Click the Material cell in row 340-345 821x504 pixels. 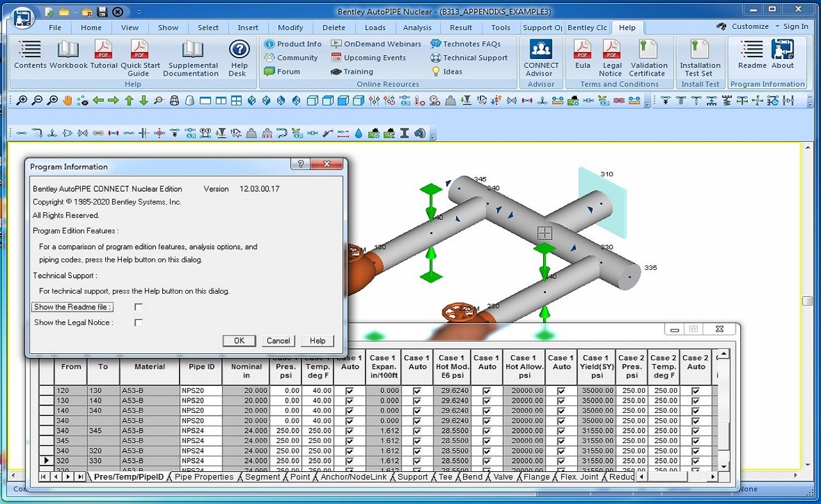[149, 430]
